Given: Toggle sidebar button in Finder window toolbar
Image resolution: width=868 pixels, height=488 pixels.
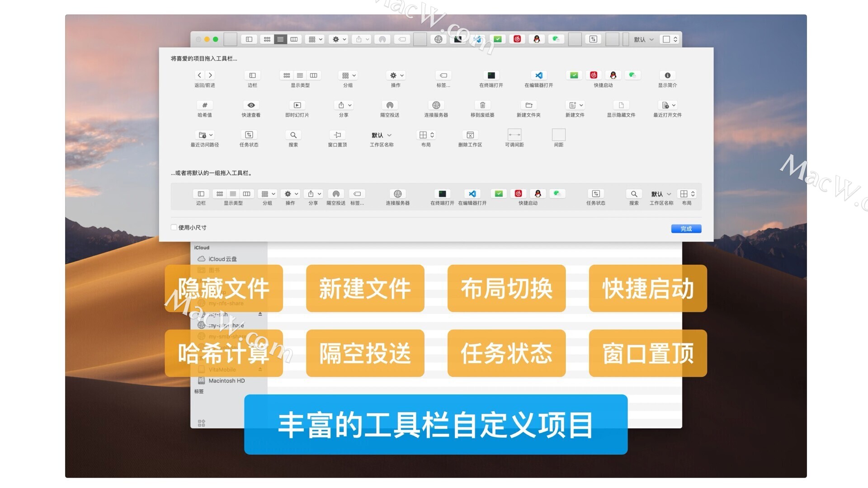Looking at the screenshot, I should click(249, 39).
